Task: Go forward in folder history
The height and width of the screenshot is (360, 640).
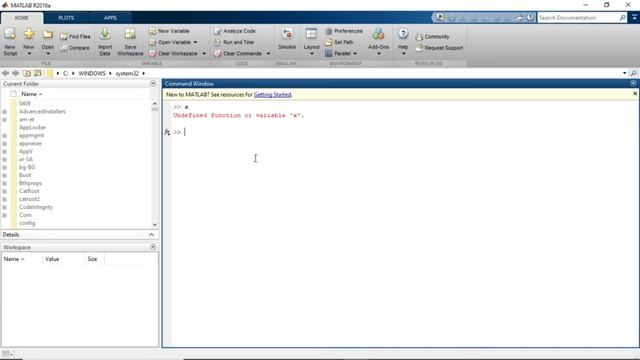Action: [16, 73]
